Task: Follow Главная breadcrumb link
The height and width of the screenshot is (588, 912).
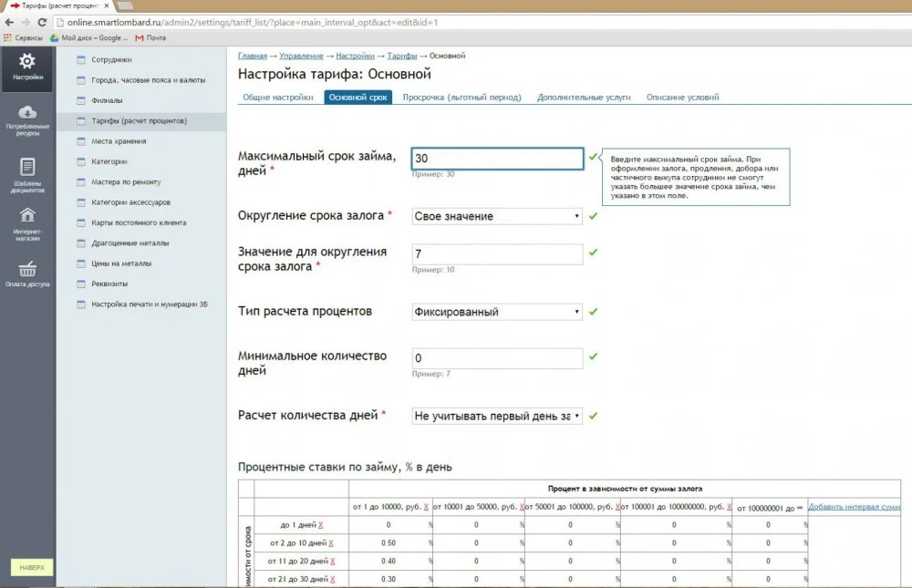Action: (x=253, y=56)
